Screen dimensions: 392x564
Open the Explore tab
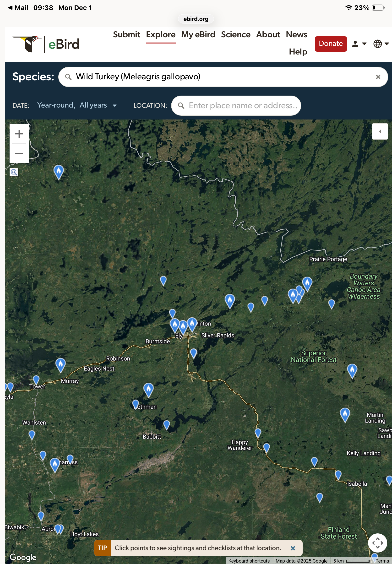(161, 35)
